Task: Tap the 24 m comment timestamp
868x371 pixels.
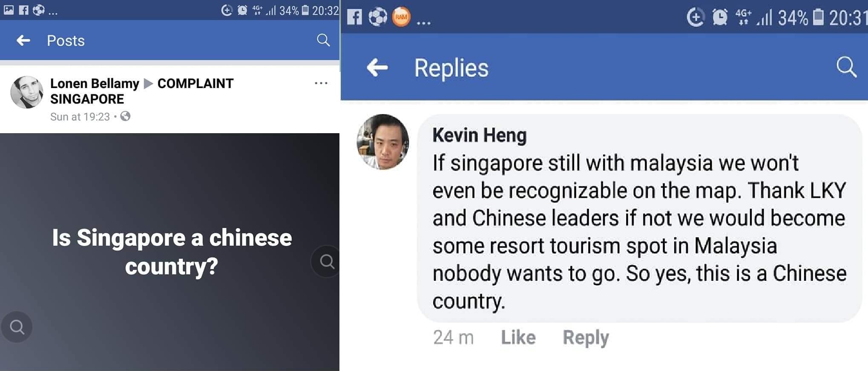Action: point(453,337)
